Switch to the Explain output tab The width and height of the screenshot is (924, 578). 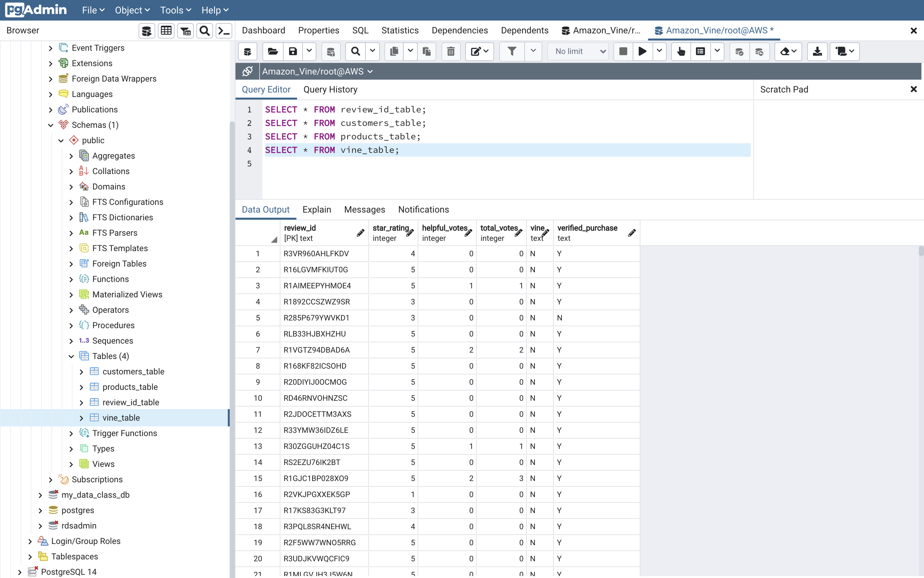(317, 209)
